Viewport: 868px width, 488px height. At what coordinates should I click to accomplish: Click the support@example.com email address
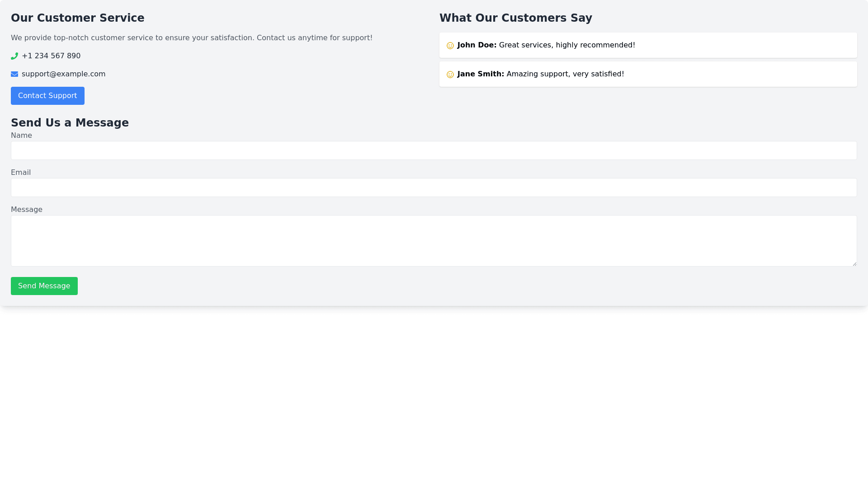click(63, 74)
